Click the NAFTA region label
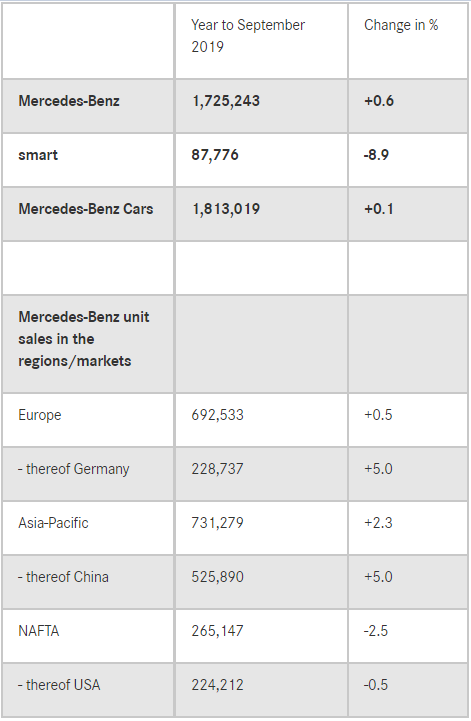The width and height of the screenshot is (471, 721). click(x=39, y=631)
